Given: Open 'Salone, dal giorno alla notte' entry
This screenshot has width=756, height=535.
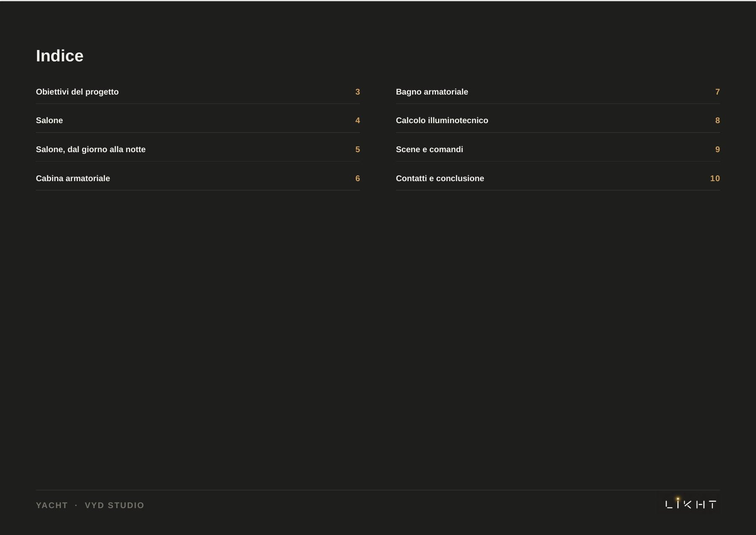Looking at the screenshot, I should [198, 149].
